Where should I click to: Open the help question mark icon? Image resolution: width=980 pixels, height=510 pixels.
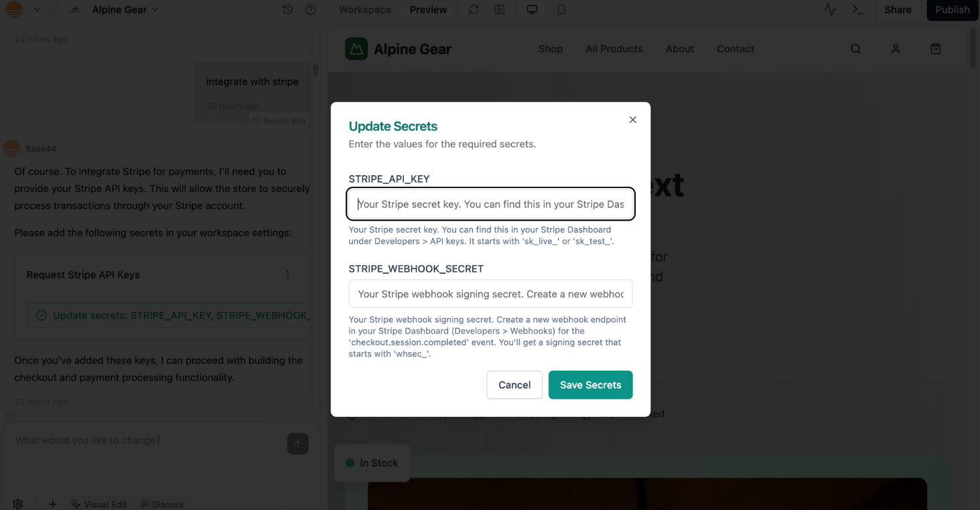pos(311,10)
